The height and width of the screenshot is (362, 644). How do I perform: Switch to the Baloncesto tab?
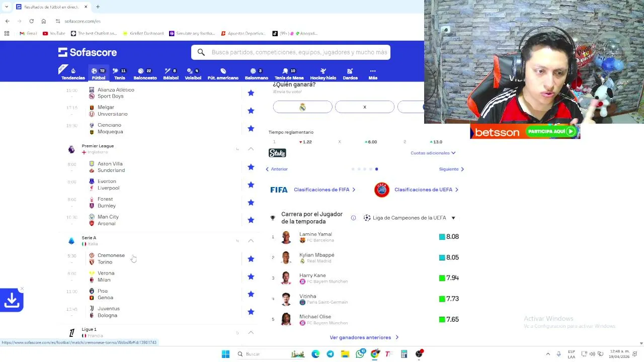(x=145, y=74)
